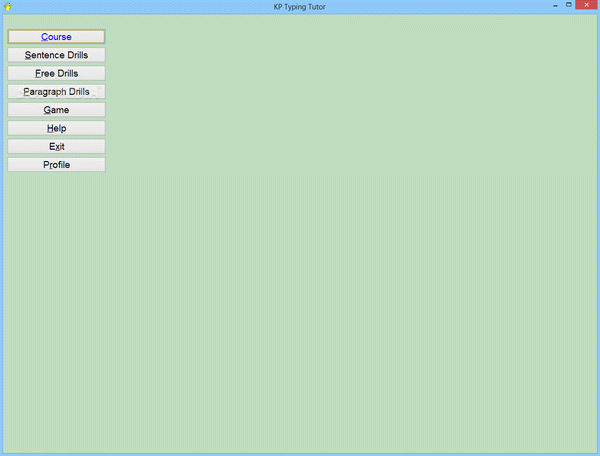Minimize the KP Typing Tutor window

pos(555,5)
